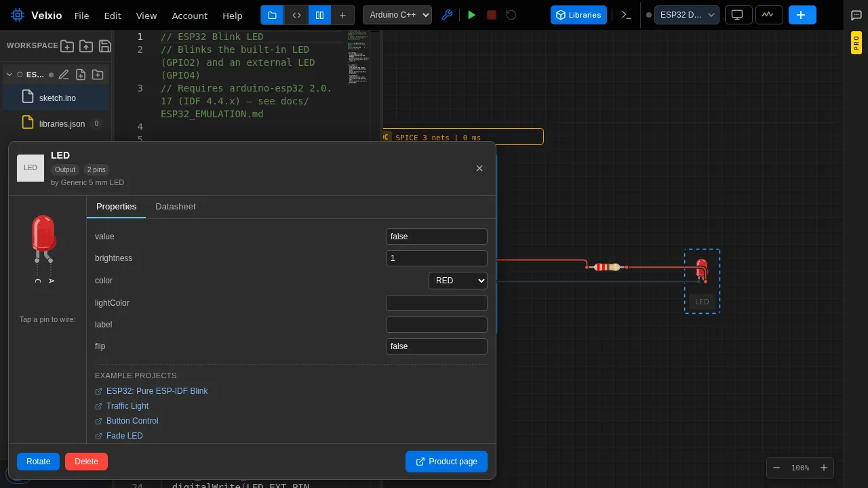The height and width of the screenshot is (488, 868).
Task: Add a new folder to the ESP project
Action: [x=98, y=75]
